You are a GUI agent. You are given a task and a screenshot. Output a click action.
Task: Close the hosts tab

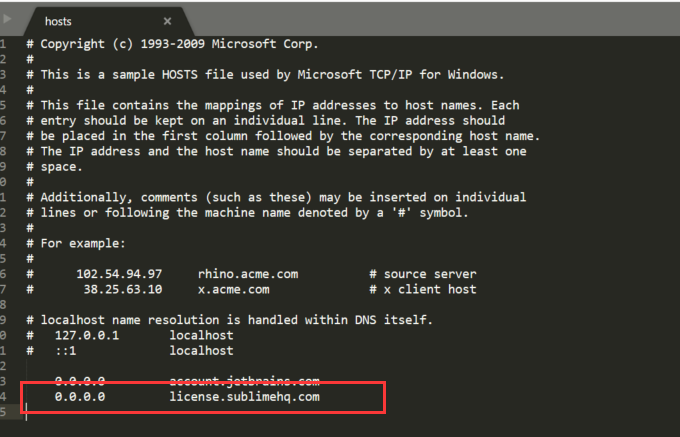coord(167,20)
